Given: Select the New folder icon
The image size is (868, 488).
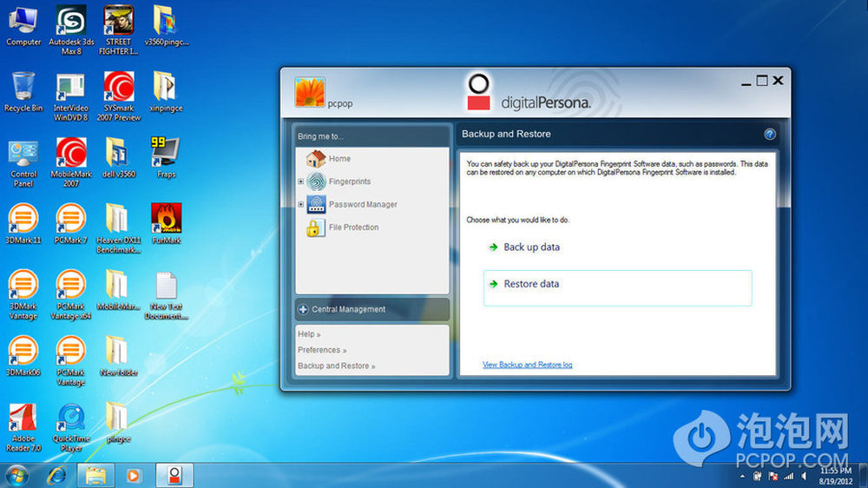Looking at the screenshot, I should tap(118, 357).
